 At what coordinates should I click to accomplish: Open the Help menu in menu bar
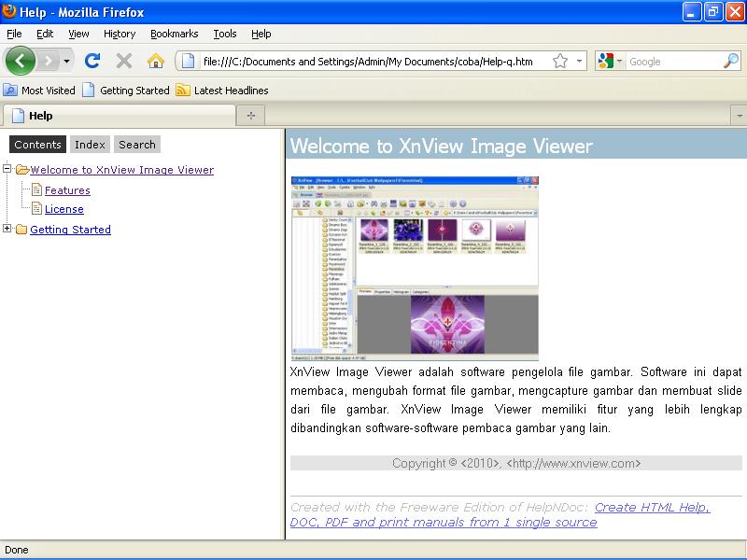point(261,34)
